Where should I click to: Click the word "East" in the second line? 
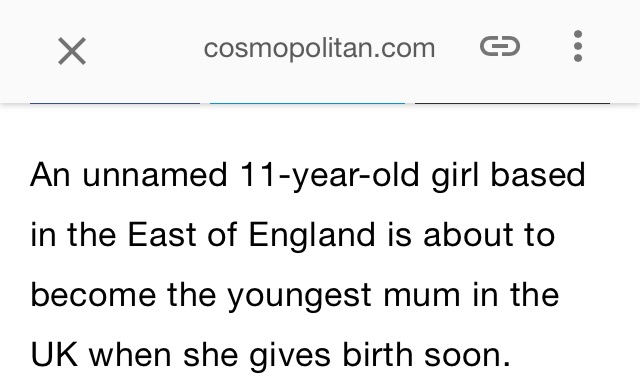tap(162, 235)
